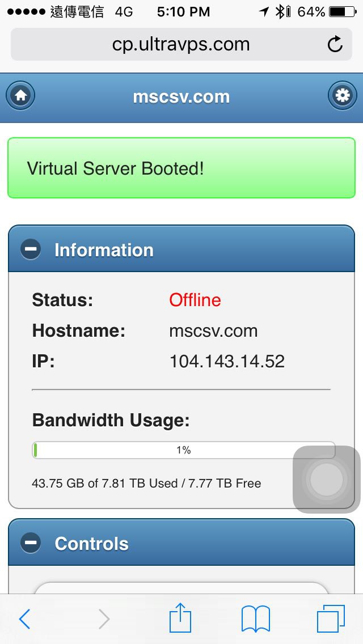
Task: Show open tabs in Safari
Action: point(331,618)
